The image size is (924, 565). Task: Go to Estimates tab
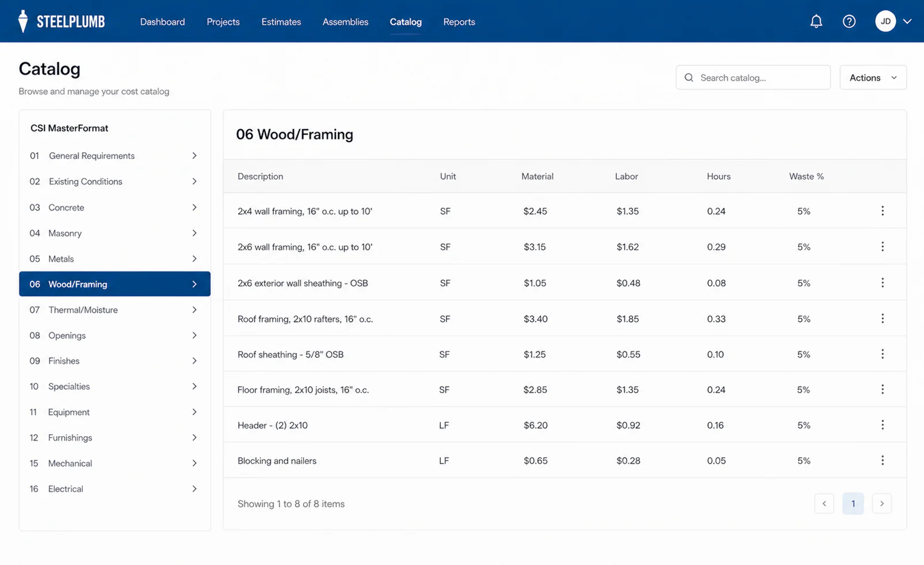click(x=281, y=22)
